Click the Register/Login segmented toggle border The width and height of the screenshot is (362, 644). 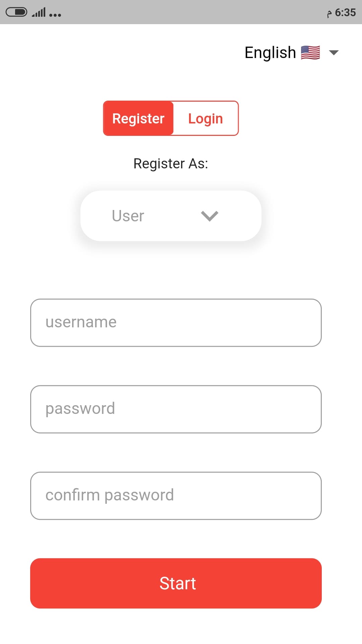coord(238,118)
